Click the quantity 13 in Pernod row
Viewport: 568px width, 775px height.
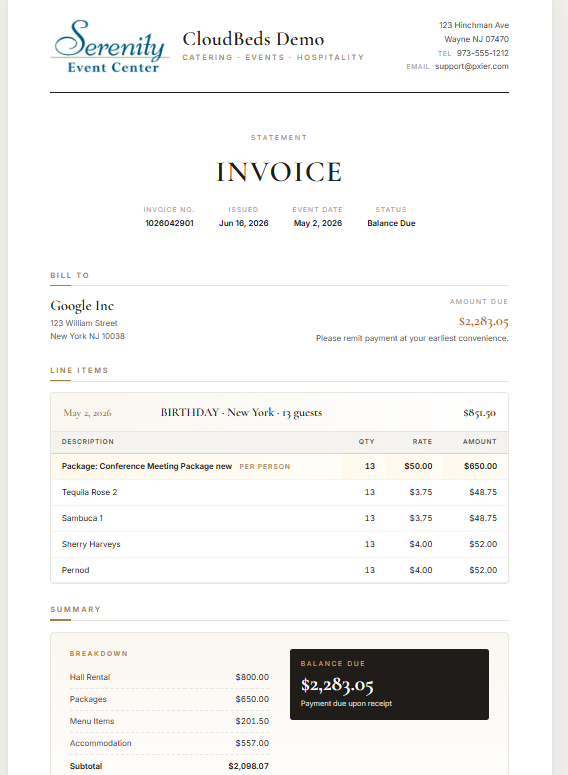pyautogui.click(x=370, y=570)
